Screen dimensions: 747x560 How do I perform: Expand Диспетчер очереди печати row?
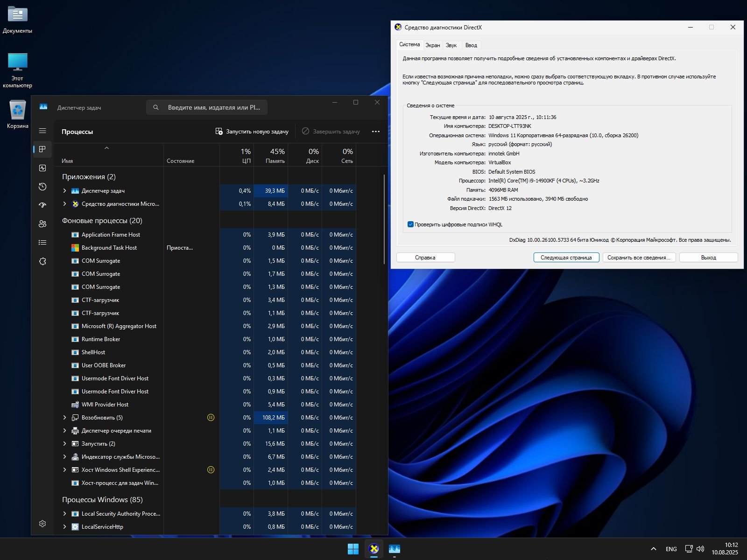(65, 431)
